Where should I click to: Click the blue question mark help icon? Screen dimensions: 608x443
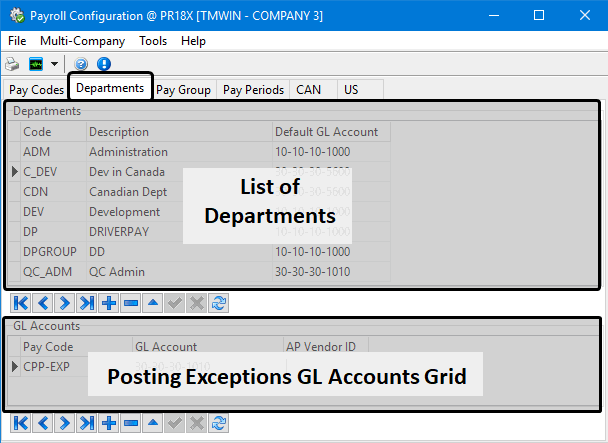[x=81, y=63]
